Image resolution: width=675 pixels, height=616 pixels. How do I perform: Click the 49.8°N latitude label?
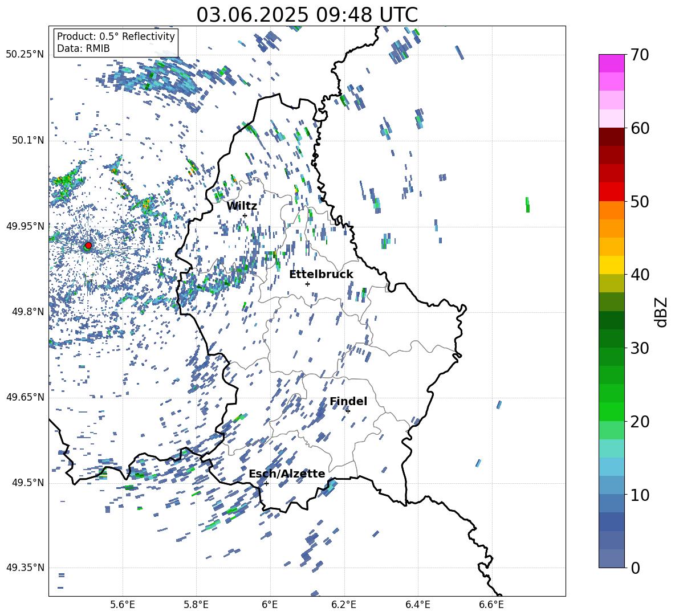point(28,312)
